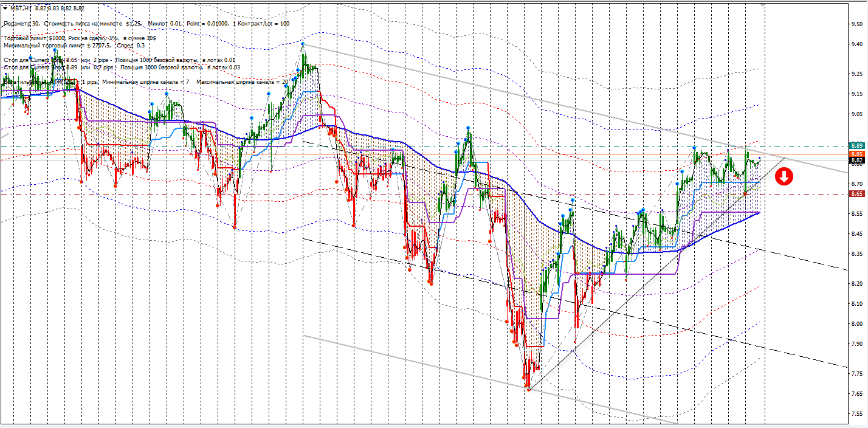Click the 'Стоп для Current Short 8.89' line

[x=122, y=67]
